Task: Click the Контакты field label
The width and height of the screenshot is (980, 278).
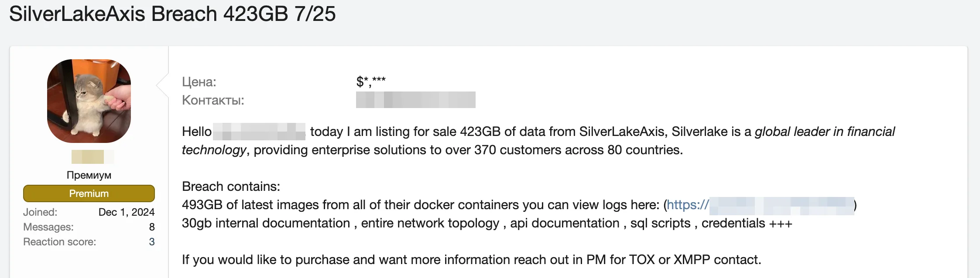Action: click(x=213, y=100)
